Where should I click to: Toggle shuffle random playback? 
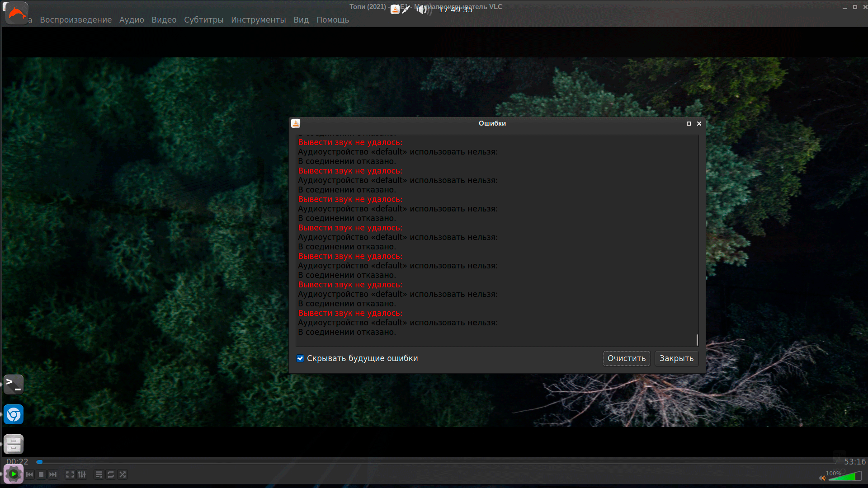point(123,474)
